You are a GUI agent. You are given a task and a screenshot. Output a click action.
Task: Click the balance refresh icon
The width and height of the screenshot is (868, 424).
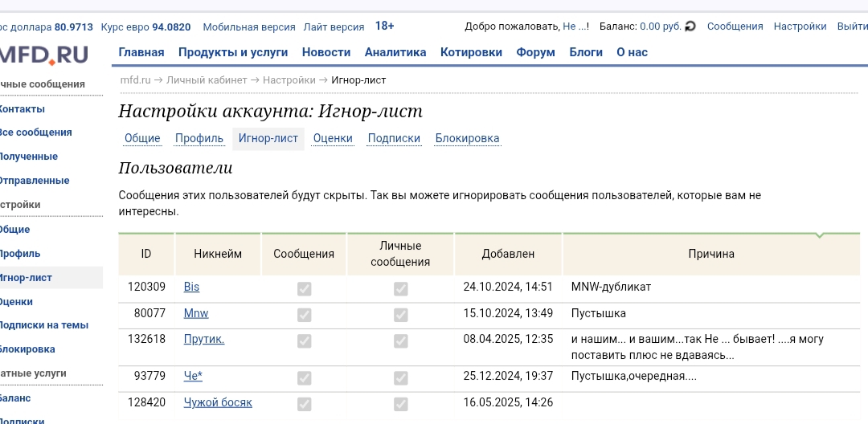[x=690, y=26]
